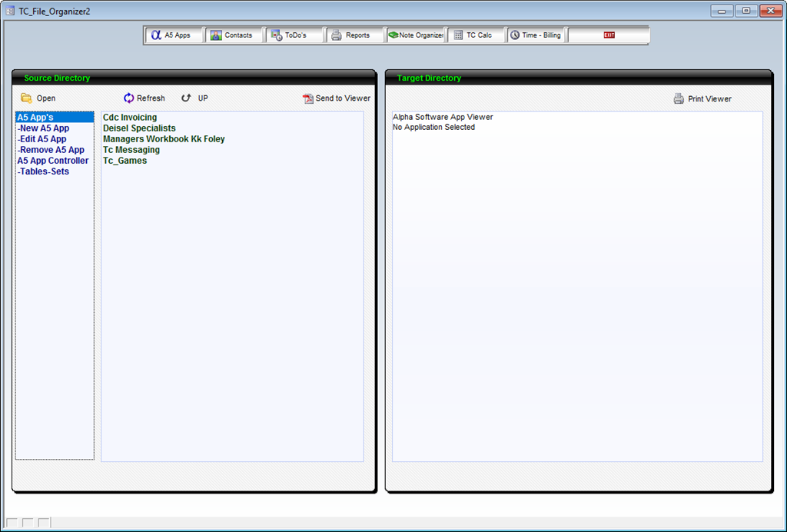Image resolution: width=787 pixels, height=532 pixels.
Task: Select -Tables-Sets in the sidebar list
Action: 43,171
